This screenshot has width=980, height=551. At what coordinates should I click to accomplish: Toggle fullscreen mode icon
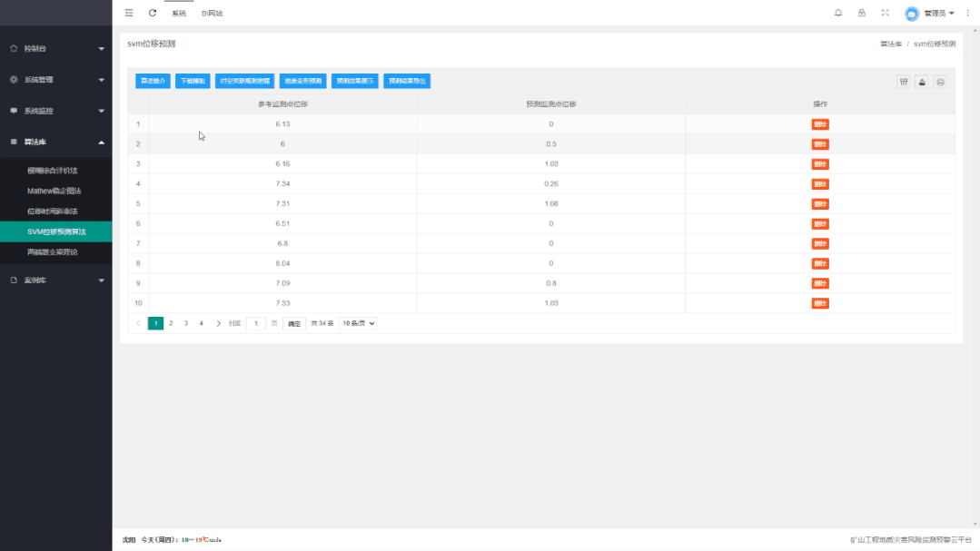click(885, 13)
